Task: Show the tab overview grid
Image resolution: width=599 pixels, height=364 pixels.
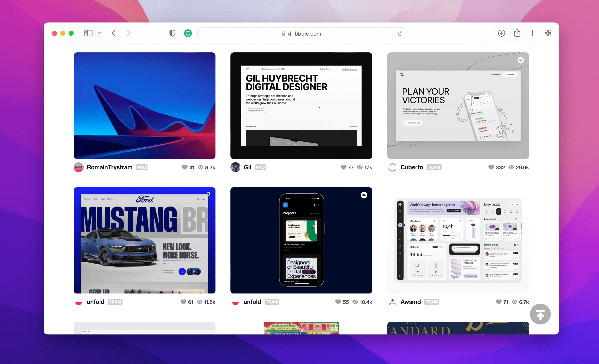Action: (548, 33)
